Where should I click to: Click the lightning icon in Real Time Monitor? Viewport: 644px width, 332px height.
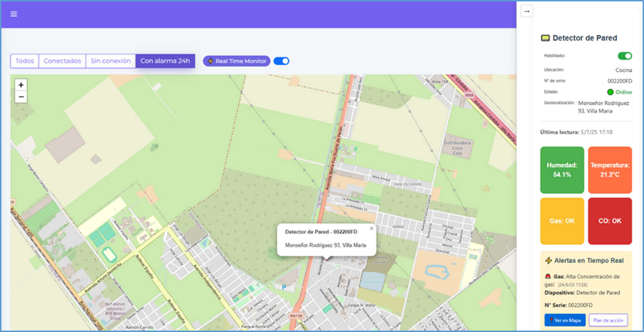tap(210, 61)
